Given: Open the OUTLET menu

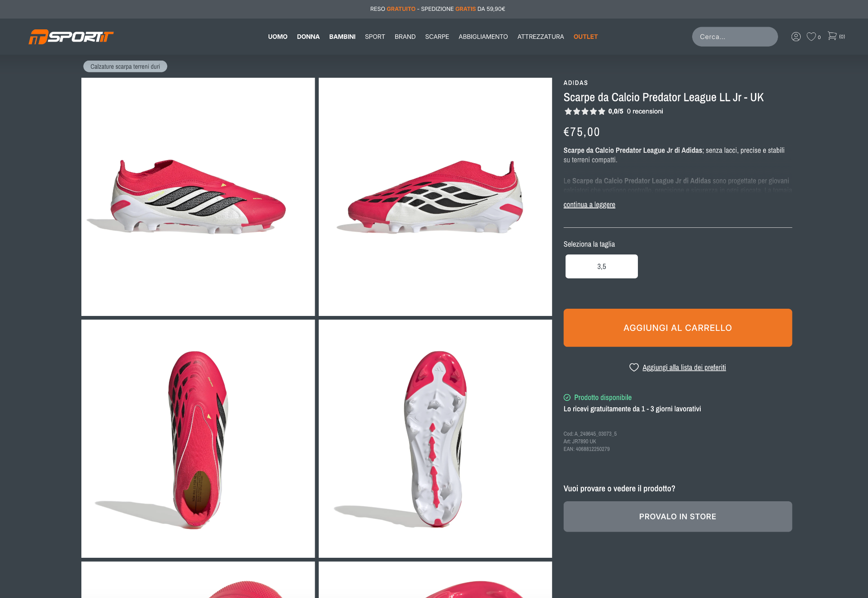Looking at the screenshot, I should coord(585,37).
